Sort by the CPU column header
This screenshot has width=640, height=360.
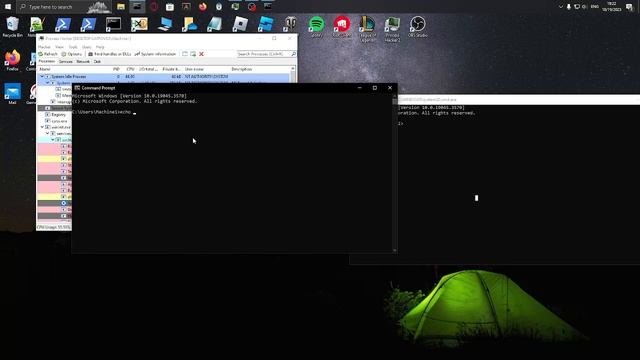pos(130,69)
